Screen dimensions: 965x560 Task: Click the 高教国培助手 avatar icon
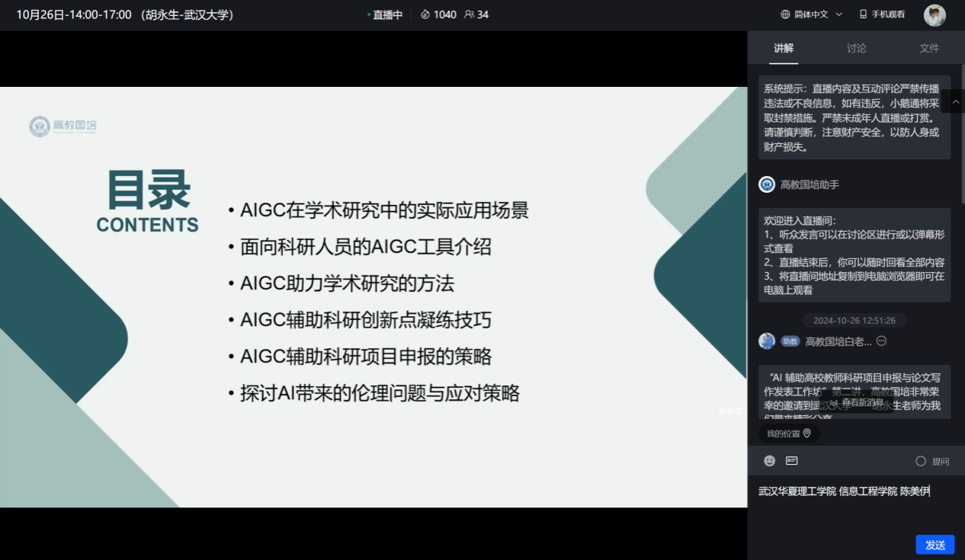point(767,184)
